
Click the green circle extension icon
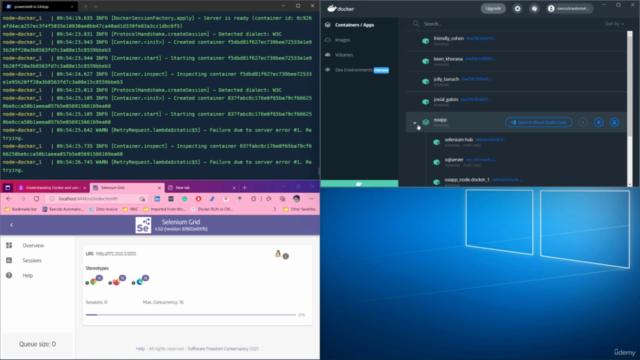tap(184, 199)
